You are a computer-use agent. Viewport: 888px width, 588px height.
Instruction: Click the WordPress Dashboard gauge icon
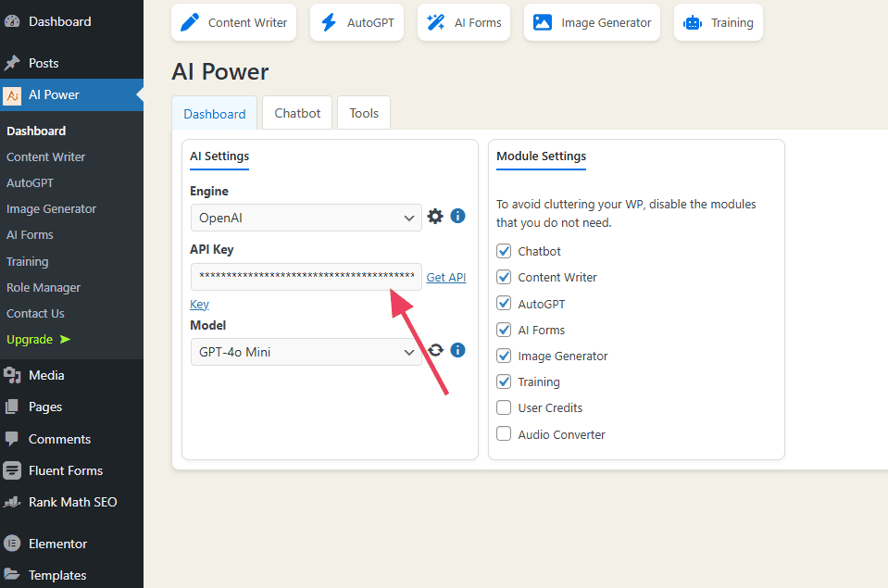point(12,21)
